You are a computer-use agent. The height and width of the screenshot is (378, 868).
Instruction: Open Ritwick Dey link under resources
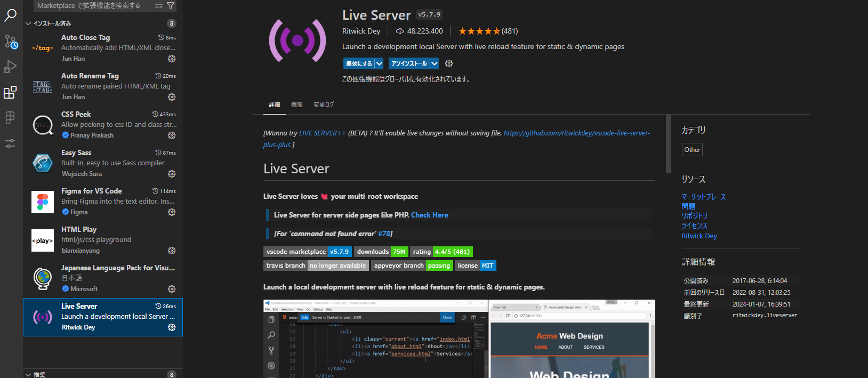pyautogui.click(x=699, y=236)
